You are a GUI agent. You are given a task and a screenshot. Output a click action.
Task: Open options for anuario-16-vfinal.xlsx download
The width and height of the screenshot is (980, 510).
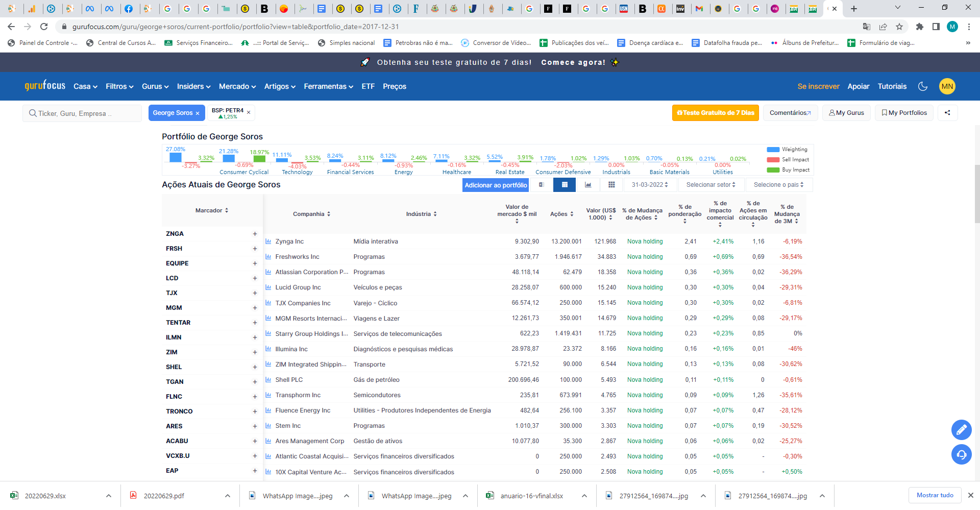pos(584,496)
